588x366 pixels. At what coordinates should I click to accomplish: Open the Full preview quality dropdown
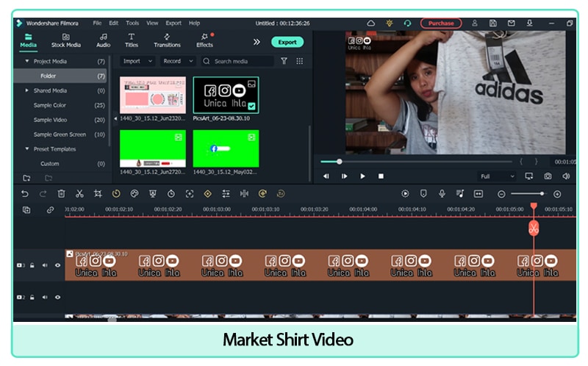[x=498, y=176]
